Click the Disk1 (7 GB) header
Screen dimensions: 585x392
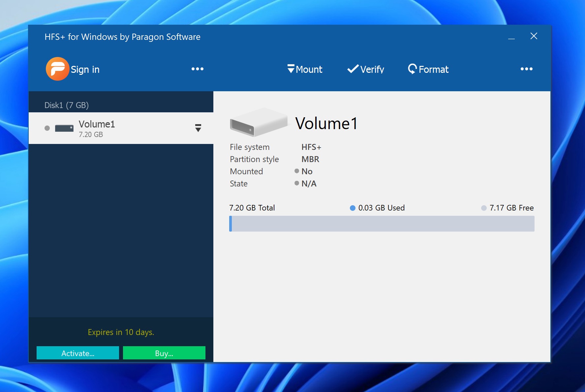pos(67,105)
